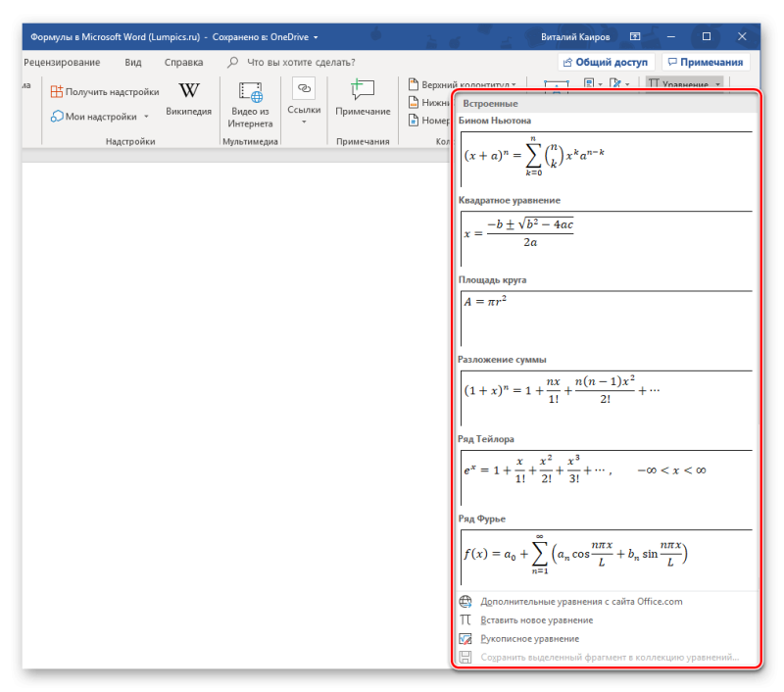Click the ribbon display options icon
The width and height of the screenshot is (784, 692).
coord(634,36)
